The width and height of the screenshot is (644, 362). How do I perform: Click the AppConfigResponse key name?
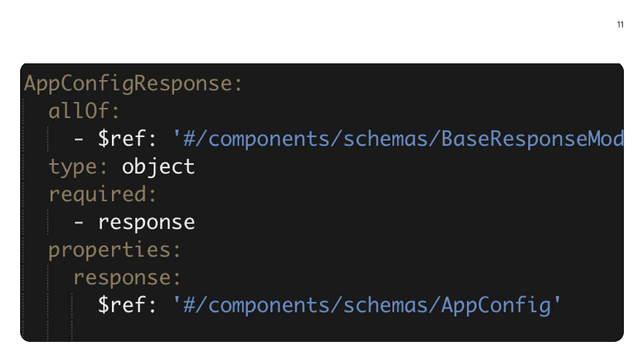[x=128, y=84]
